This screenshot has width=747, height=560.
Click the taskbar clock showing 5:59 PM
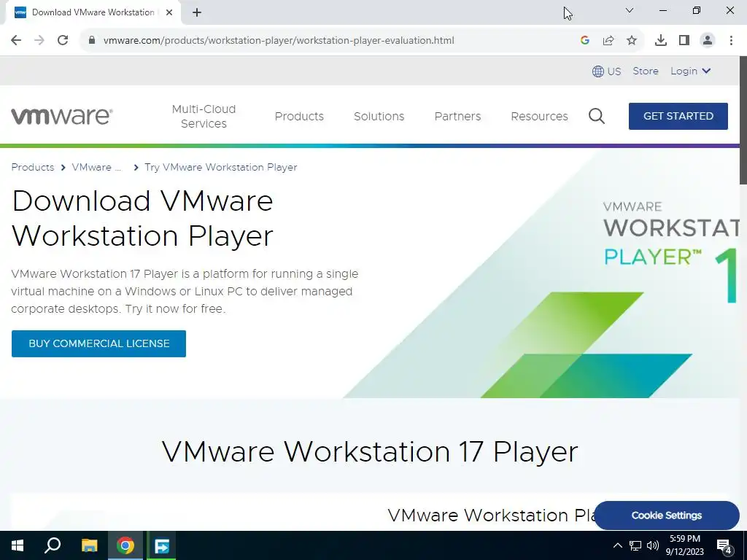(684, 545)
